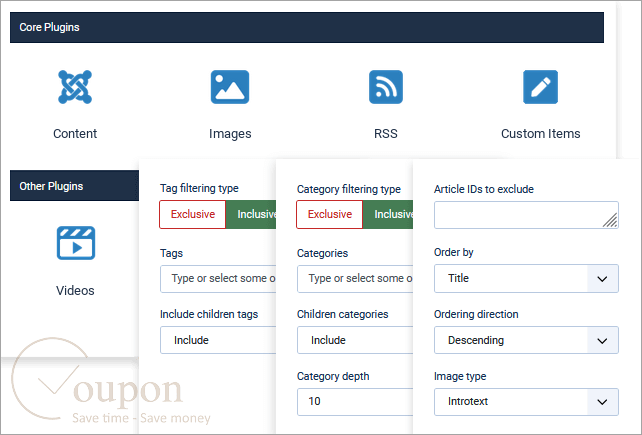Click the Tags field label
This screenshot has width=642, height=435.
tap(171, 253)
